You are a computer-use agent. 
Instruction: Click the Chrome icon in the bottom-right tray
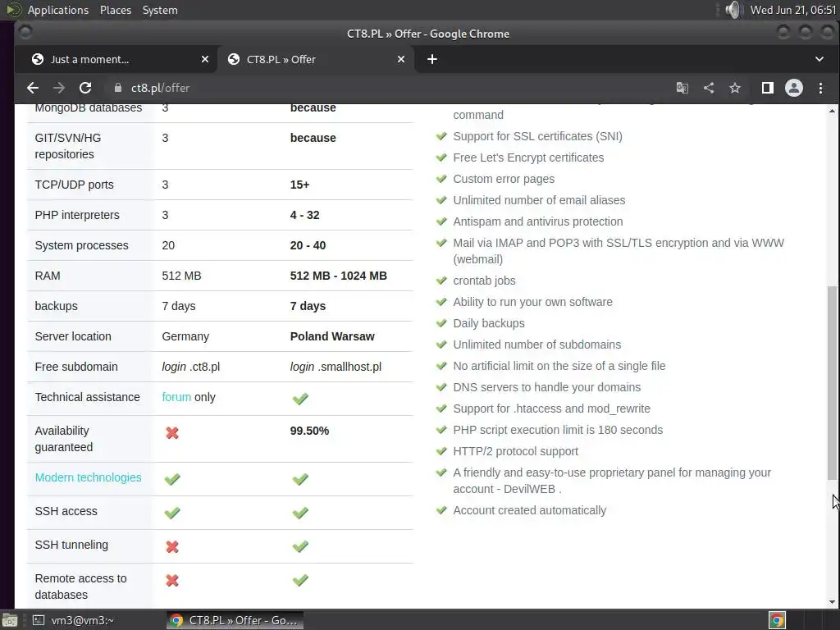[x=777, y=620]
